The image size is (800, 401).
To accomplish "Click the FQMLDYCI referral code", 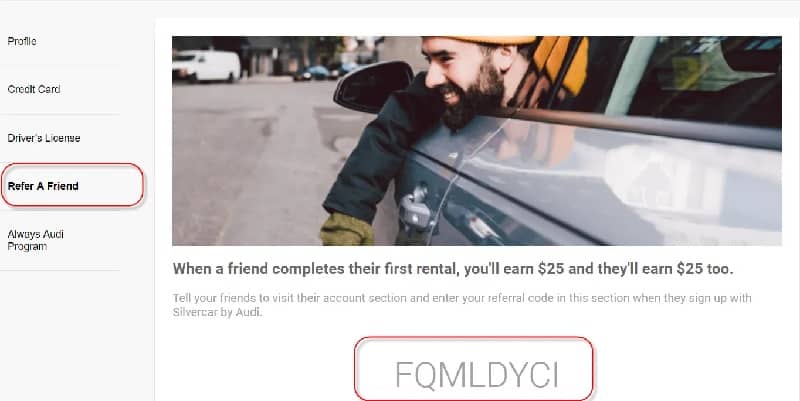I will [477, 375].
